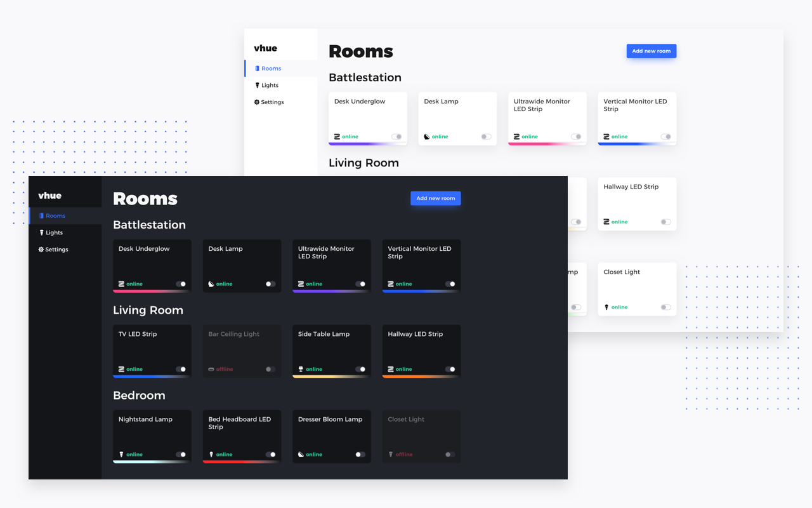Toggle Desk Underglow switch in light window
The height and width of the screenshot is (508, 812).
click(396, 137)
